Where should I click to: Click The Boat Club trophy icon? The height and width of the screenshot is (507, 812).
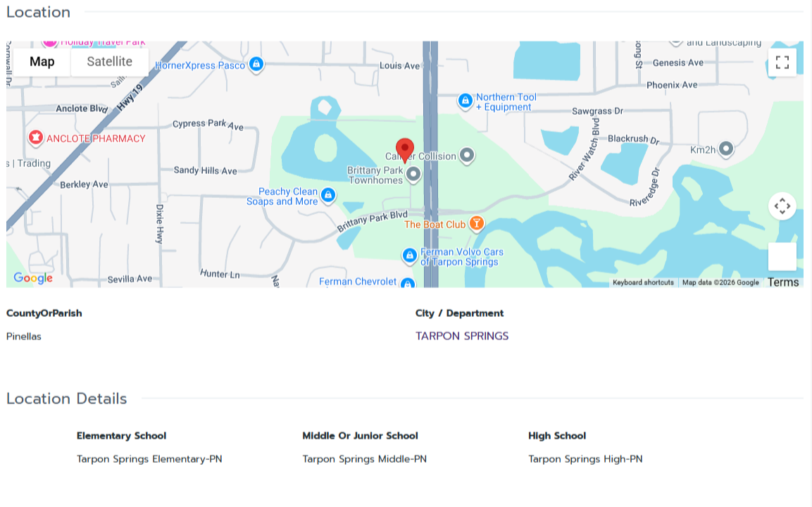pos(476,223)
